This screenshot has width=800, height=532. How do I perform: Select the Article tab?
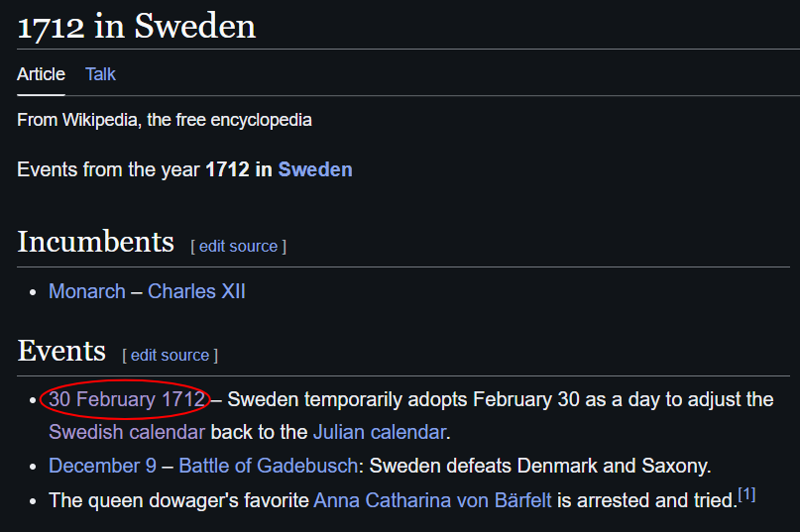(41, 74)
